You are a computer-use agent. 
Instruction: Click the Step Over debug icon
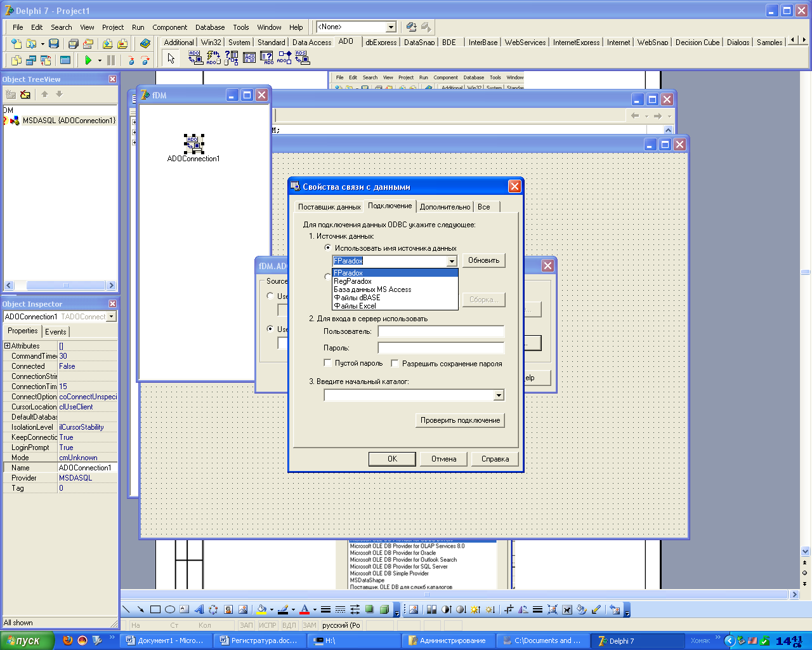click(x=145, y=60)
